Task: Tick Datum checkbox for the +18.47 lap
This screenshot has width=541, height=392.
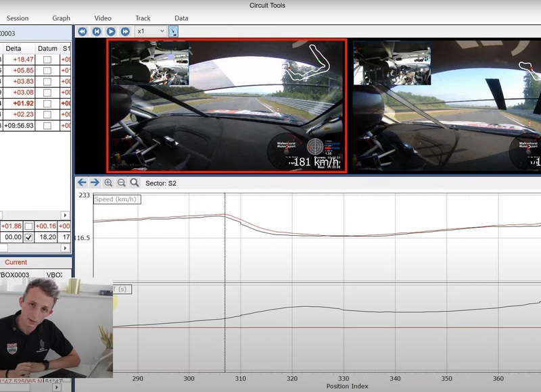Action: click(x=47, y=59)
